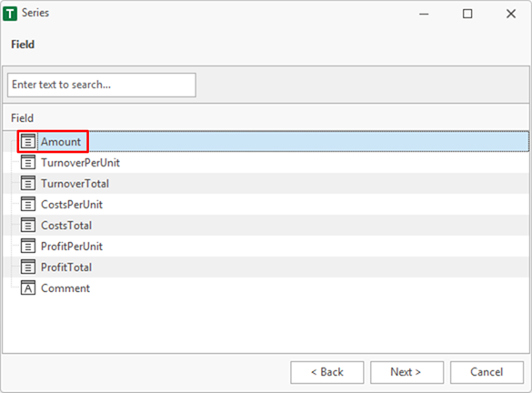Select the TurnoverPerUnit field row
Viewport: 532px width, 393px height.
pyautogui.click(x=266, y=163)
